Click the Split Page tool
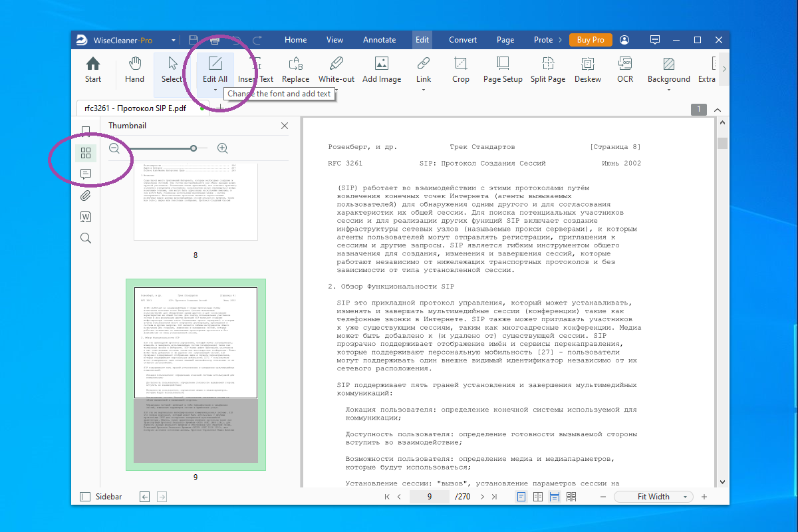 point(548,70)
